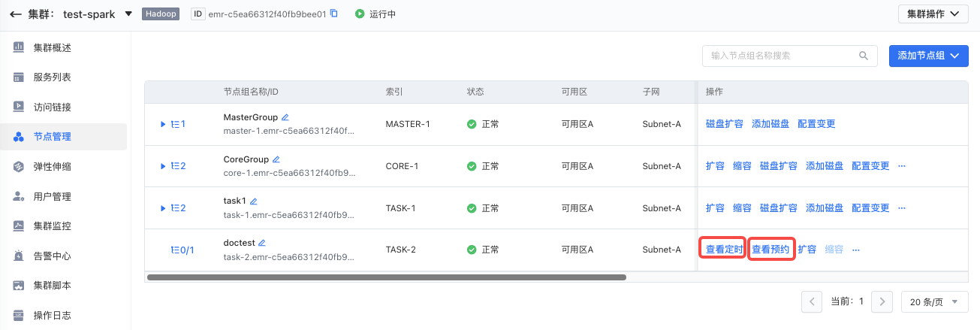Open the 添加节点组 dropdown button
Image resolution: width=980 pixels, height=330 pixels.
928,56
